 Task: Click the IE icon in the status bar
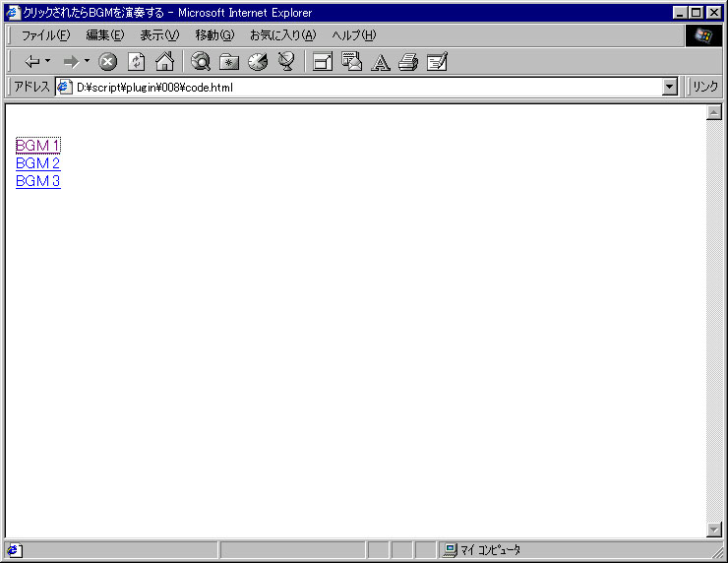14,550
